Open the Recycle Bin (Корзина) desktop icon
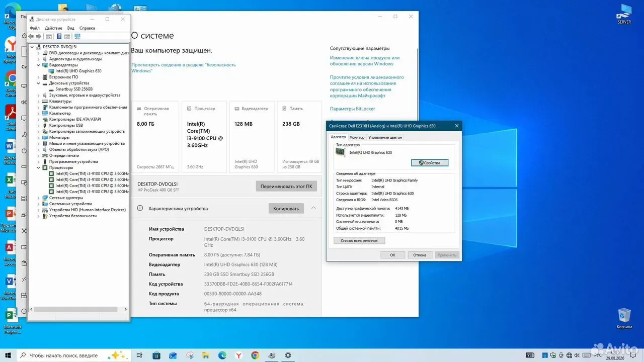The width and height of the screenshot is (644, 362). (624, 319)
